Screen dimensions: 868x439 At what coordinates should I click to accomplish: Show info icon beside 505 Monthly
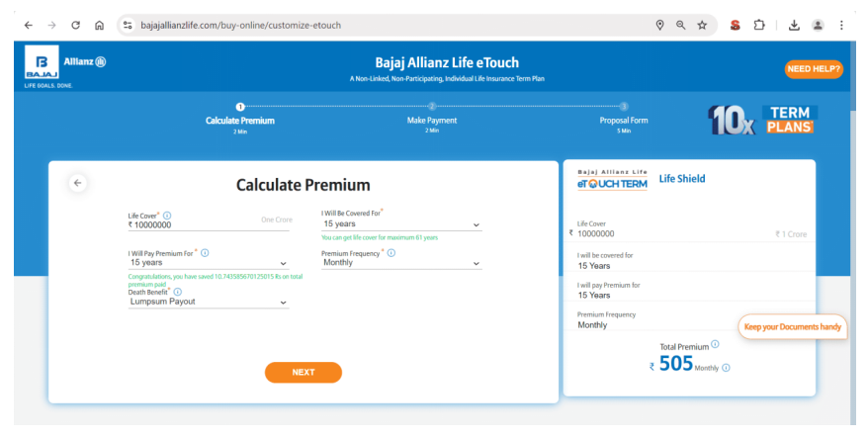coord(727,368)
